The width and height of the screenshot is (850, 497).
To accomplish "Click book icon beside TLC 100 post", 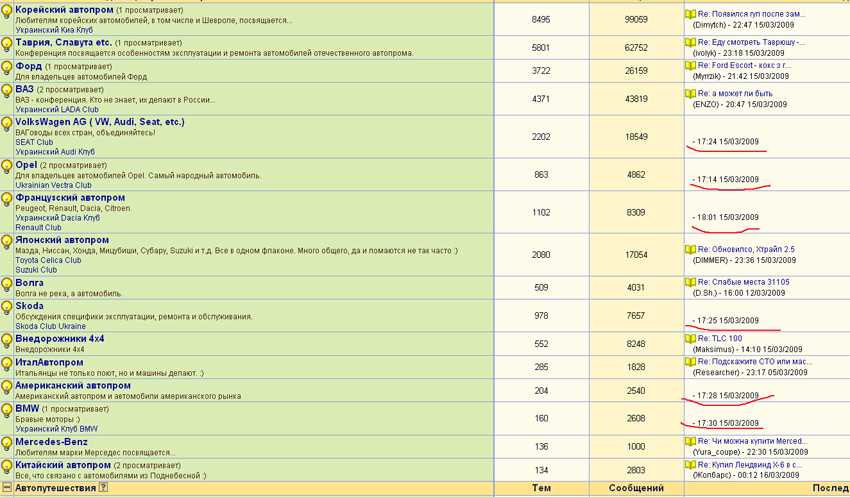I will click(x=690, y=339).
